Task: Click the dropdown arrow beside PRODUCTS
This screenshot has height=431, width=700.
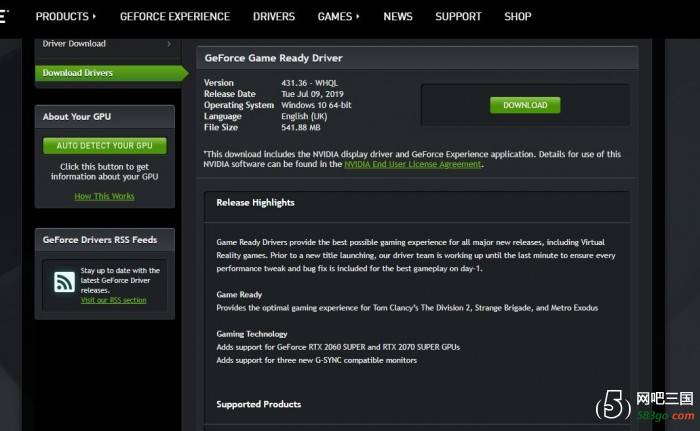Action: pos(94,17)
